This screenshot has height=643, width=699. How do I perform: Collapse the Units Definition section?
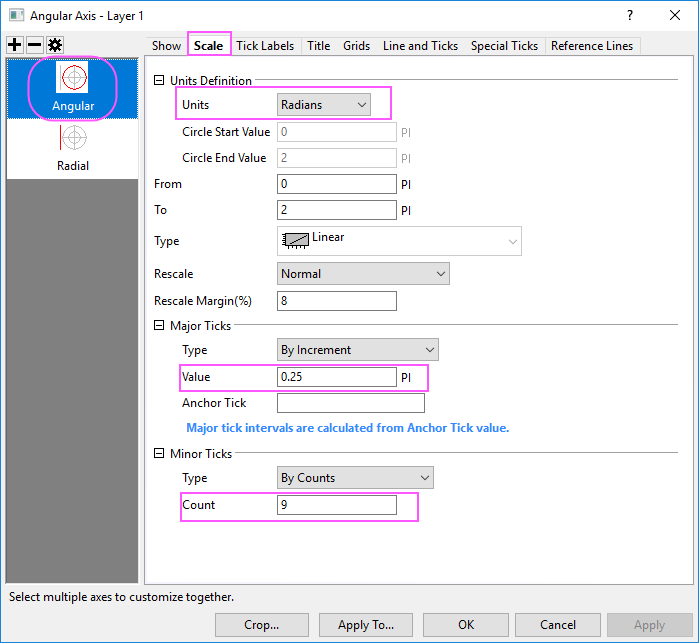[160, 81]
